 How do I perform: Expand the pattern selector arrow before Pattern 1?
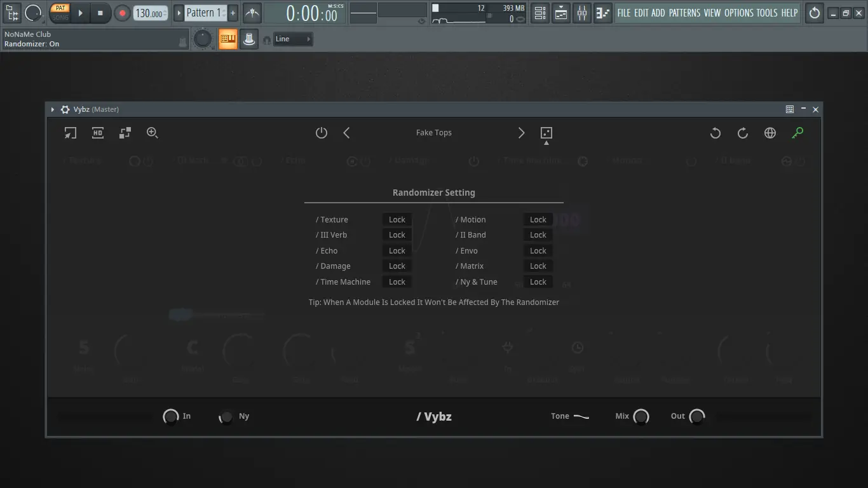[x=179, y=13]
